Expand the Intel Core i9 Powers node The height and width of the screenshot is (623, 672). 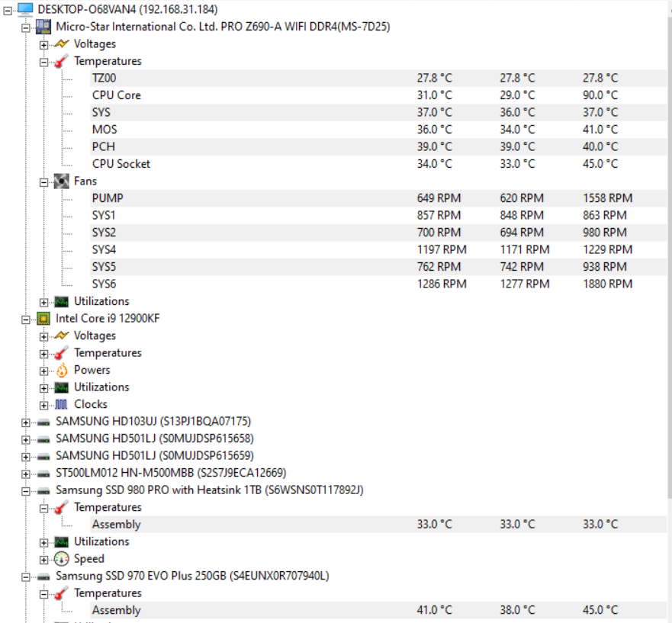pyautogui.click(x=43, y=371)
